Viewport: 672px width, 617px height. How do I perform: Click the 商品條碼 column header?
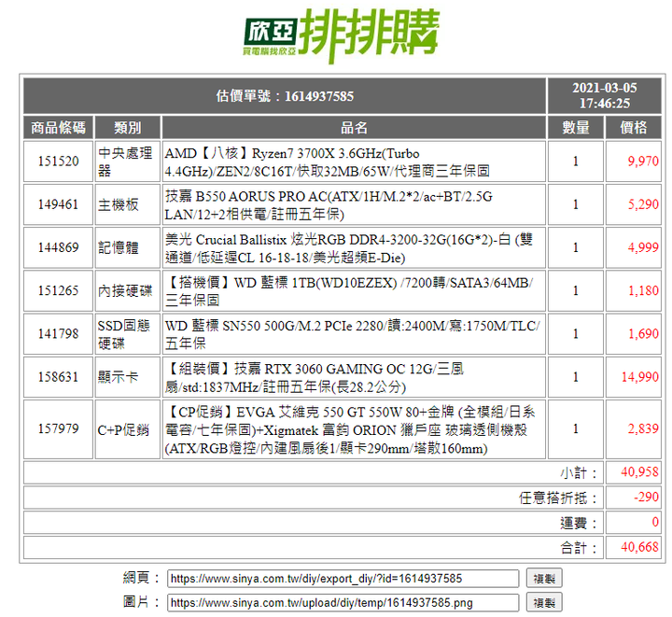(x=58, y=128)
